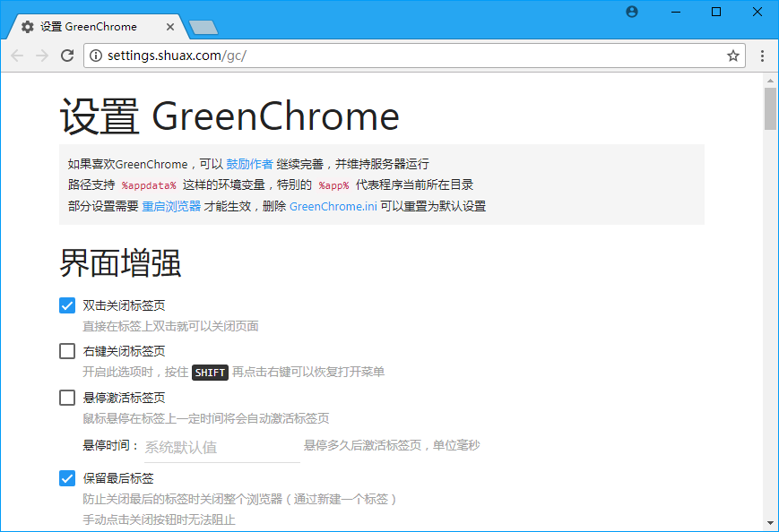
Task: Bookmark this page with the star icon
Action: [733, 56]
